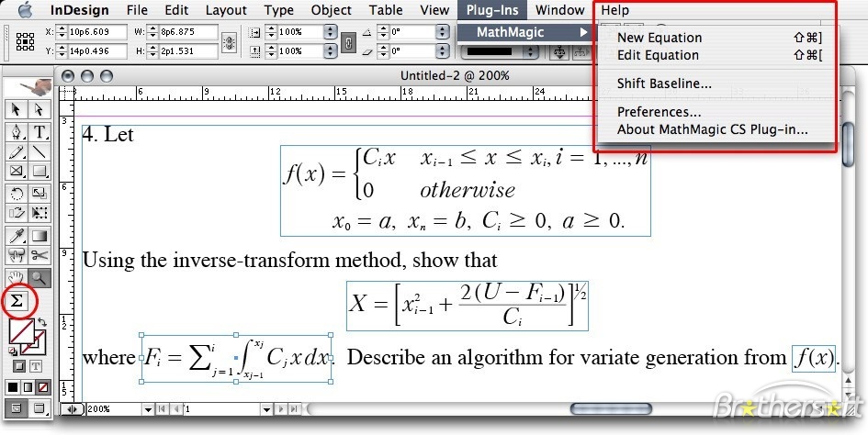
Task: Click the MathMagic sigma tool
Action: click(x=17, y=300)
